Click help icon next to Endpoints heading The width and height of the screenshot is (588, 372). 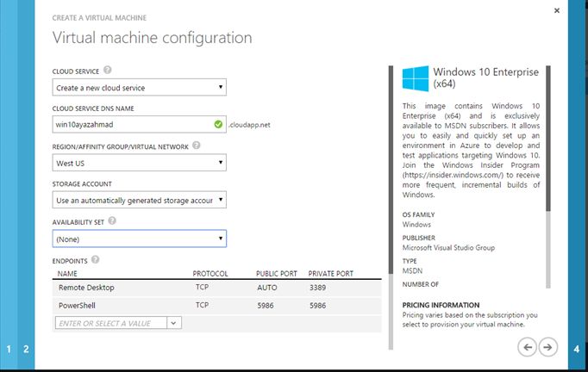point(95,259)
